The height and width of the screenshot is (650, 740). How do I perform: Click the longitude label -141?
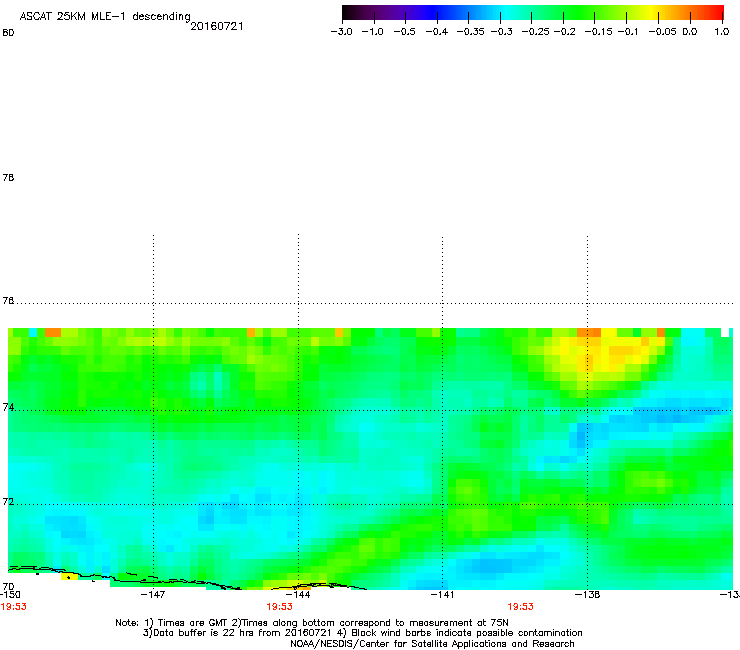[442, 595]
